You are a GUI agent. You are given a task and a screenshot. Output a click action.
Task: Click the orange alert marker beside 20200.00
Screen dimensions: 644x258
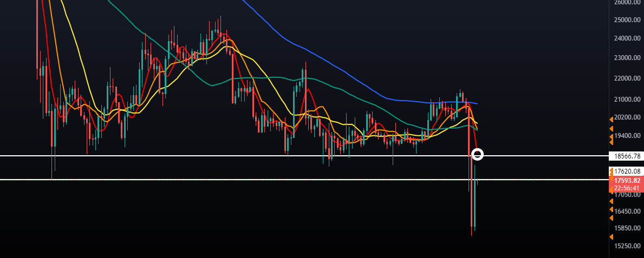pyautogui.click(x=611, y=119)
